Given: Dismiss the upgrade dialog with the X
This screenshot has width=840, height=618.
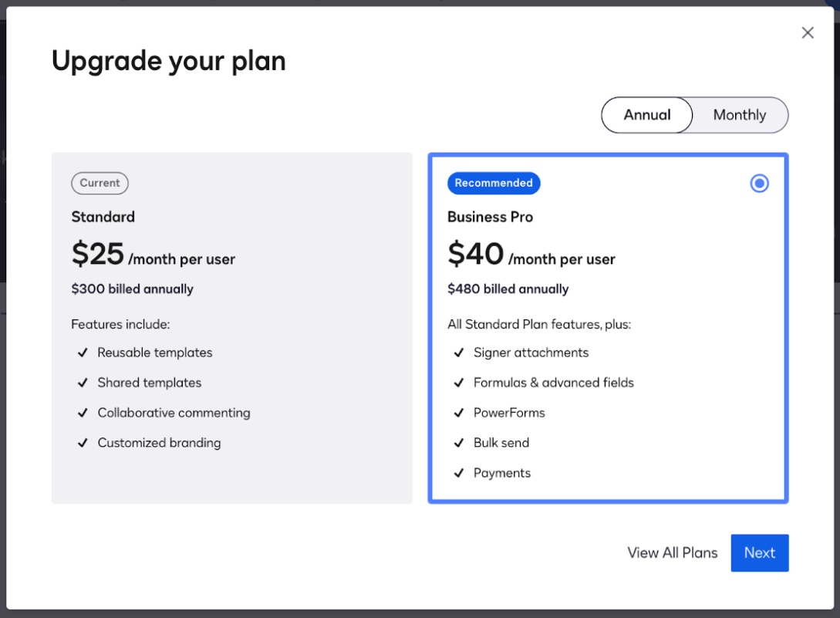Looking at the screenshot, I should tap(807, 32).
